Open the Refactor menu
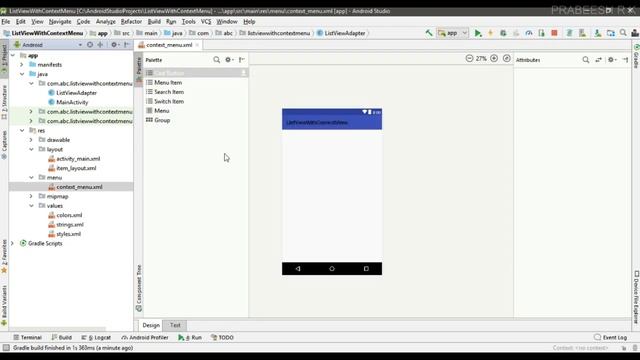The image size is (640, 360). point(131,22)
